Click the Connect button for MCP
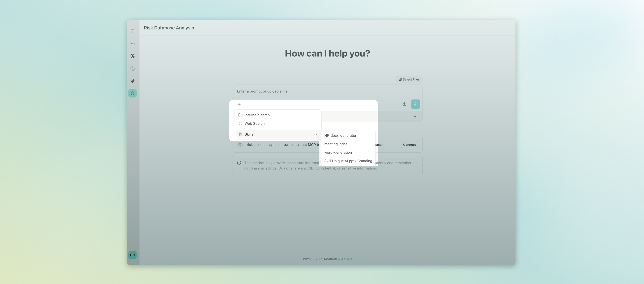 409,145
